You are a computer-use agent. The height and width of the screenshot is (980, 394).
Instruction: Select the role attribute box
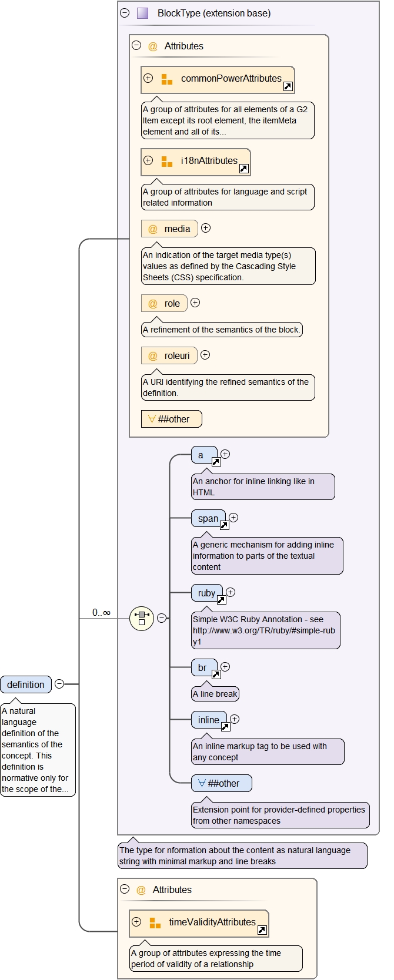[165, 303]
